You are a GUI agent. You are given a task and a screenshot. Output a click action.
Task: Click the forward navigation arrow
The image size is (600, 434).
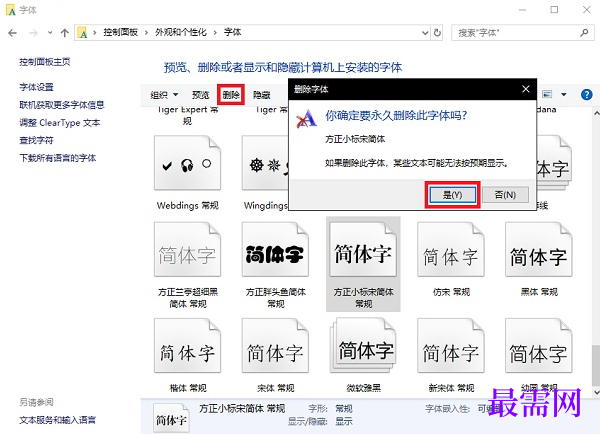(34, 33)
